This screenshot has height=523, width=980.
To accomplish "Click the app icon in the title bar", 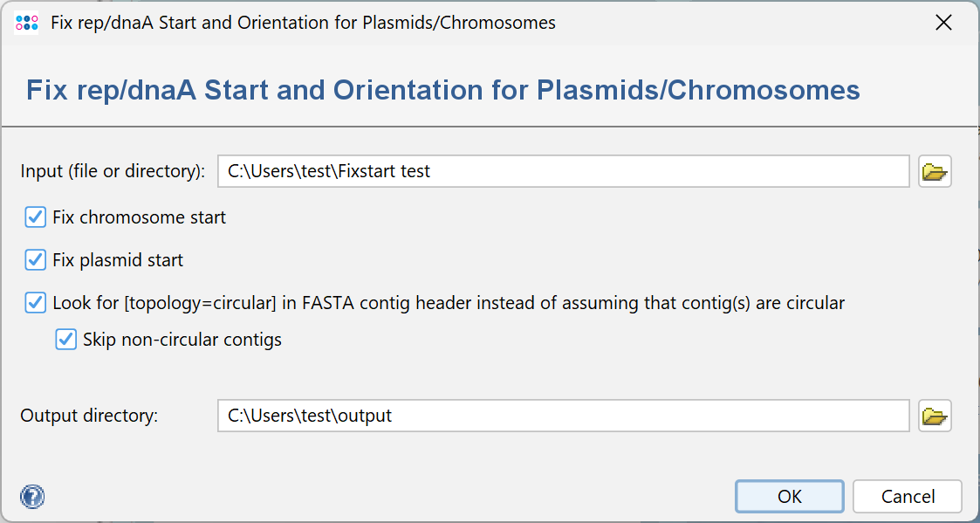I will pos(27,23).
